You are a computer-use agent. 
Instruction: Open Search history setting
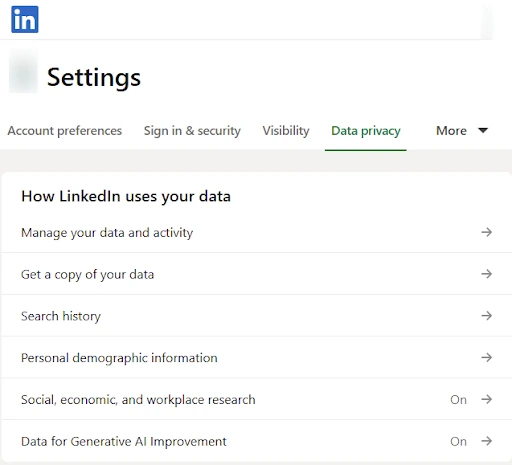pyautogui.click(x=257, y=316)
